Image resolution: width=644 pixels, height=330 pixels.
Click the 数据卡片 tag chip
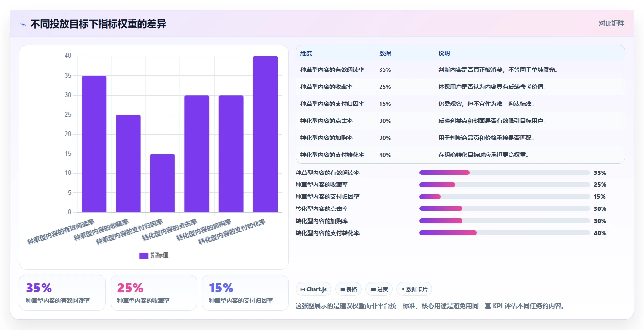414,289
